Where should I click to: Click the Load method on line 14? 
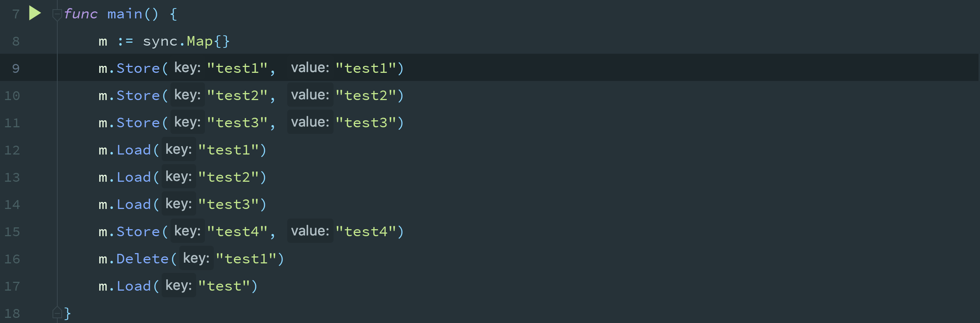point(134,205)
